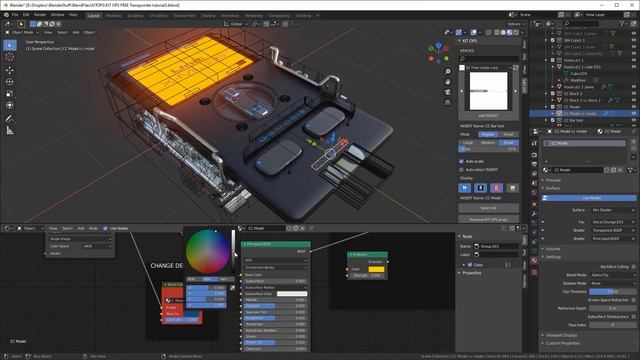This screenshot has height=360, width=640.
Task: Click previous arrow on KIT OPS insert thumbnail
Action: (462, 91)
